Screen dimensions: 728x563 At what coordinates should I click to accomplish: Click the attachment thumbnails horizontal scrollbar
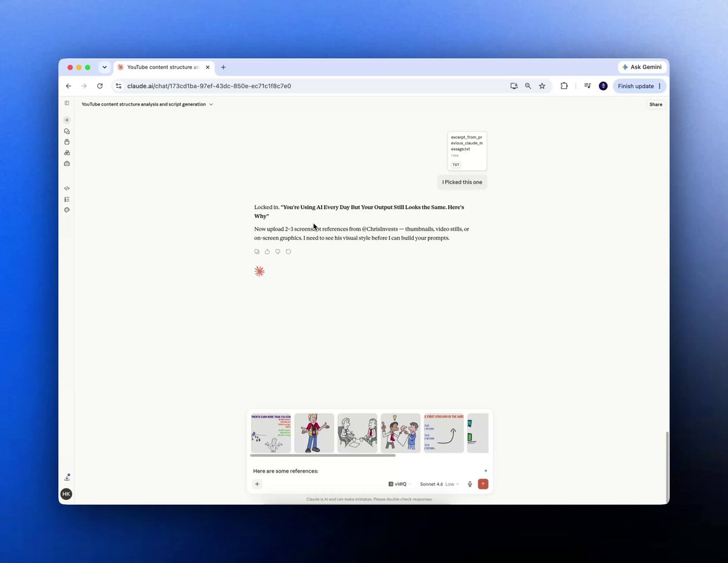[x=323, y=455]
